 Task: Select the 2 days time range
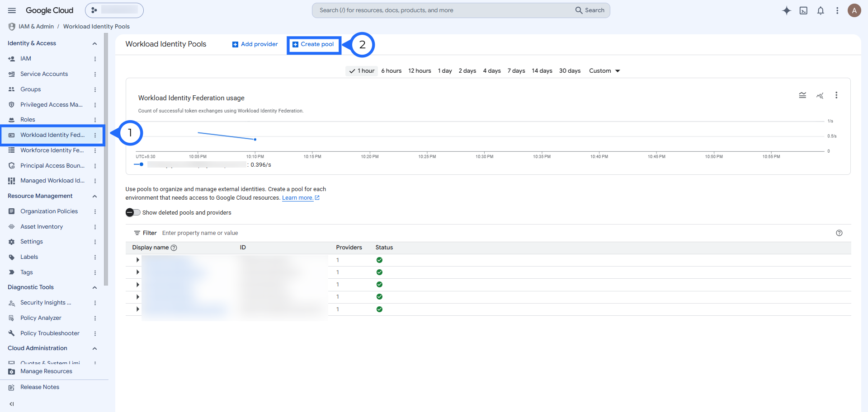point(467,71)
